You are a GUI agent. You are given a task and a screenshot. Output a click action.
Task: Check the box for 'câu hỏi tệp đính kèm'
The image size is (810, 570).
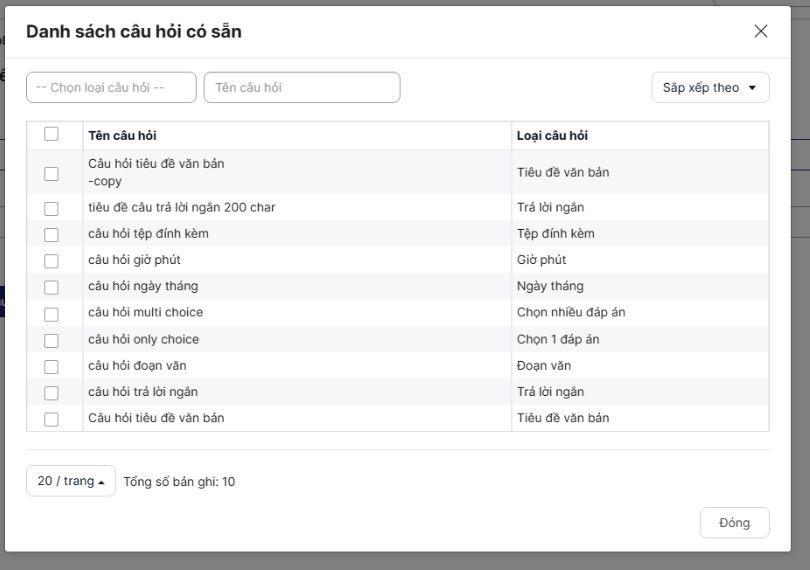click(51, 234)
